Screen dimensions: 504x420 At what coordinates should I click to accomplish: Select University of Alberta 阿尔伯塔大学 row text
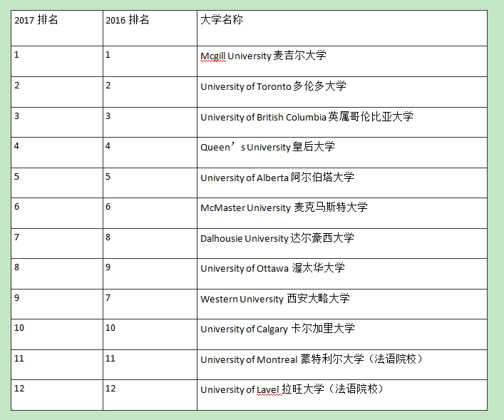[x=277, y=178]
